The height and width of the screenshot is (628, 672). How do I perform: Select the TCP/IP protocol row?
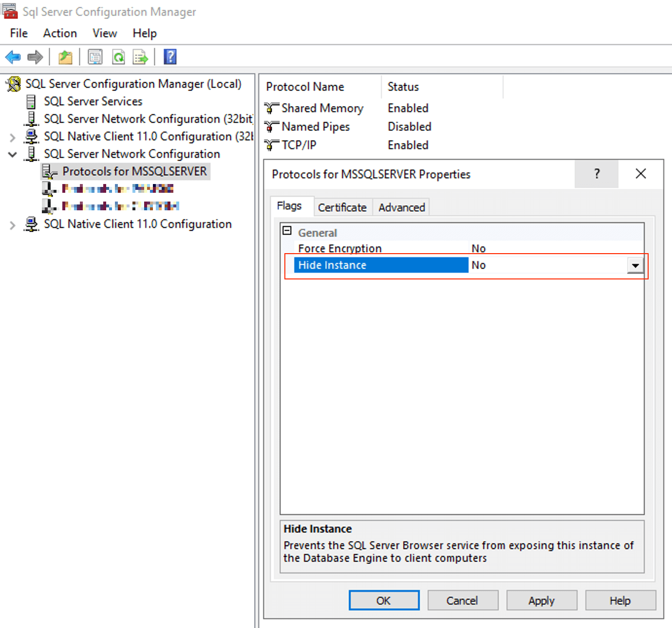299,145
